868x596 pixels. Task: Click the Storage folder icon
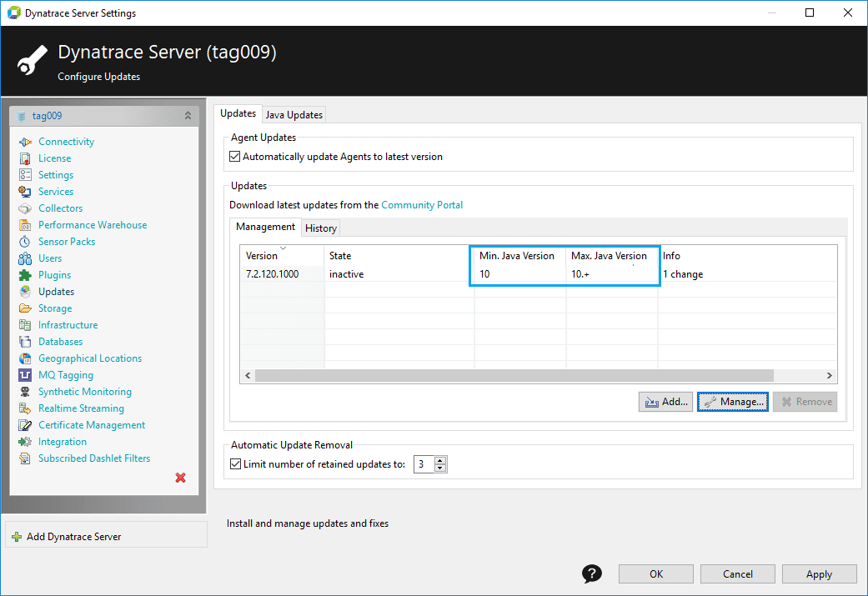coord(25,308)
